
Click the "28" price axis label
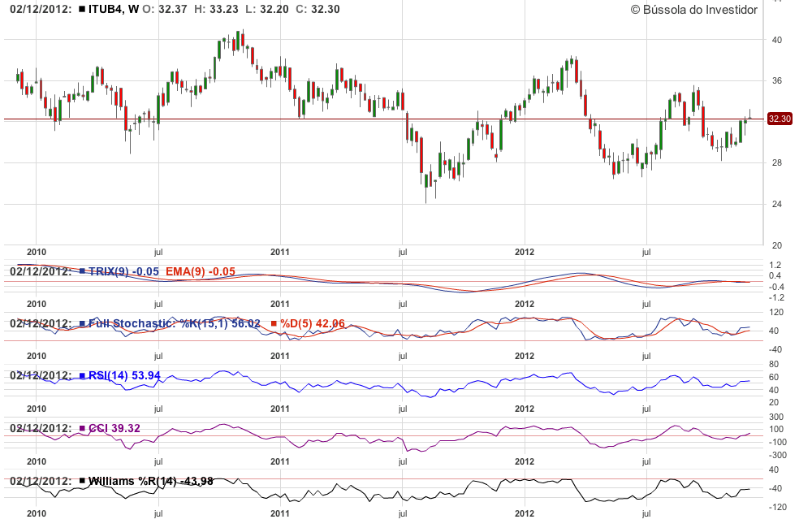point(777,162)
